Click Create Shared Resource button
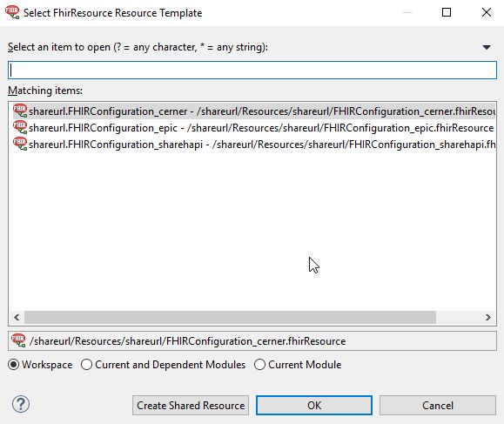The width and height of the screenshot is (504, 424). pyautogui.click(x=191, y=406)
